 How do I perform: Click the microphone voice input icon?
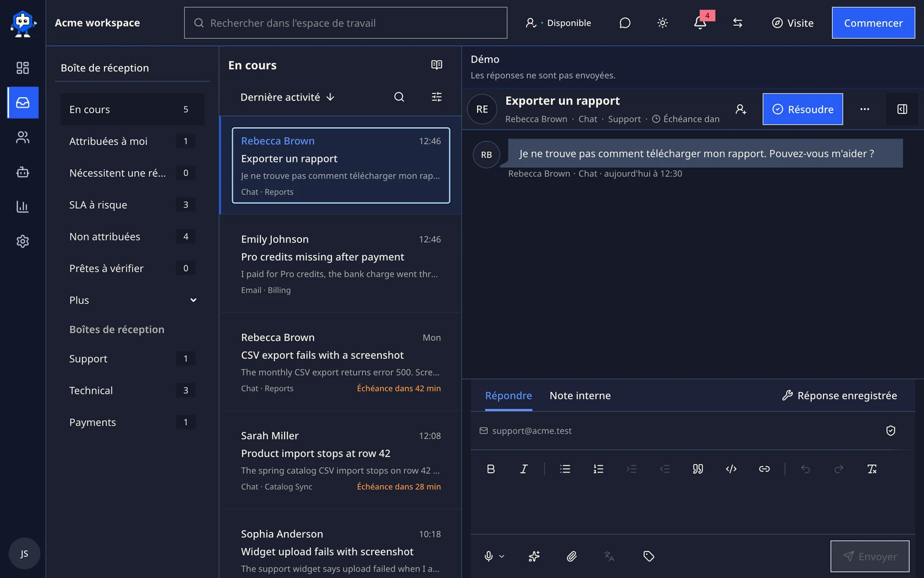coord(488,556)
